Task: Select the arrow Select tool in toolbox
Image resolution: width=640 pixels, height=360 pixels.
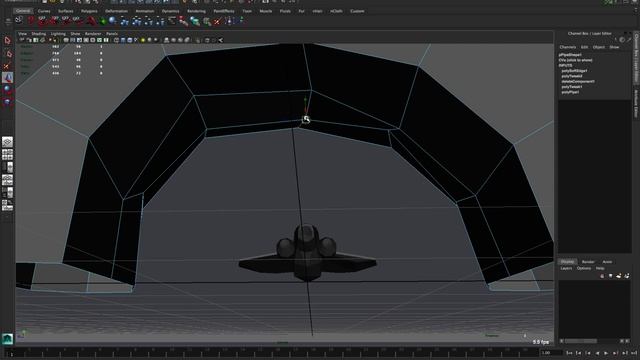Action: (x=7, y=40)
